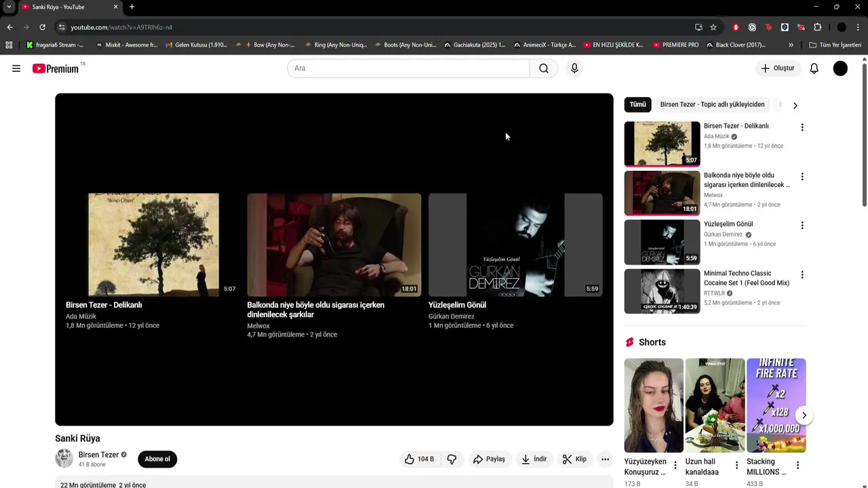Screen dimensions: 868x488
Task: Open options for Uzun hali kanaldaaa short
Action: (x=736, y=466)
